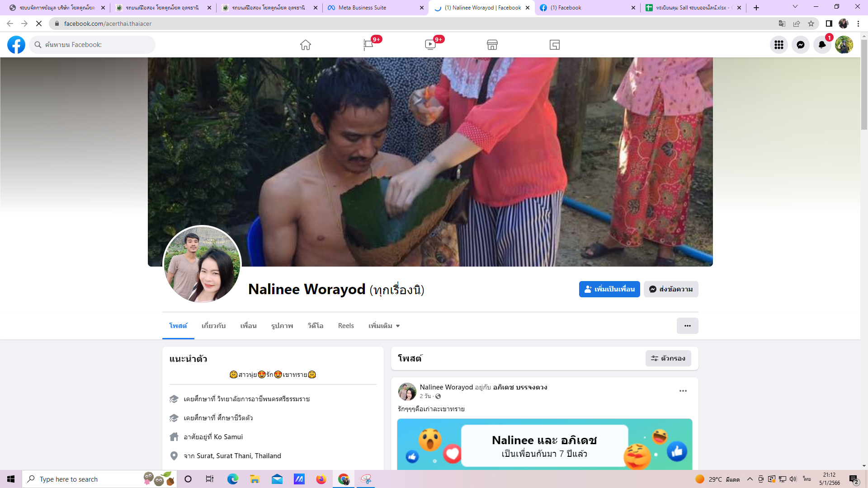Toggle Thai keyboard language indicator in tray
The height and width of the screenshot is (488, 868).
pyautogui.click(x=807, y=479)
